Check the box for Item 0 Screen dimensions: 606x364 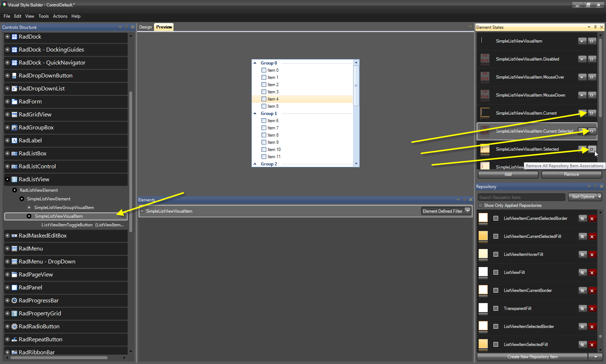(264, 70)
